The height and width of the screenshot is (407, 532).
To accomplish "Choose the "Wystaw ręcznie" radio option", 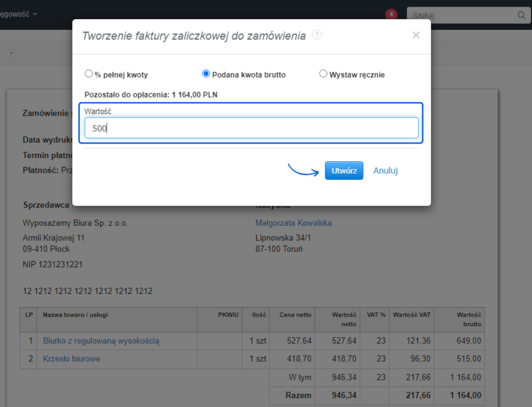I will click(x=323, y=74).
